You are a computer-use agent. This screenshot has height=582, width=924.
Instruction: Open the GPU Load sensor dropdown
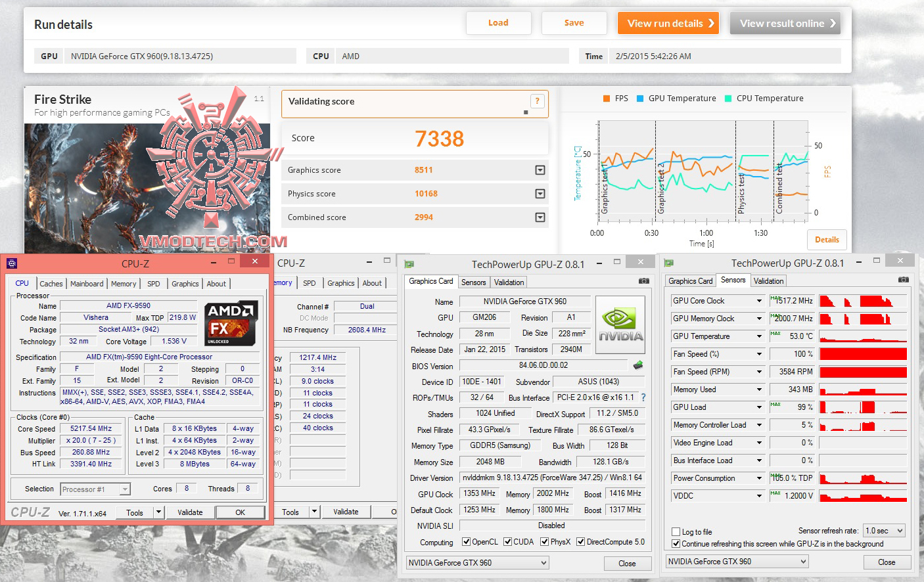759,407
